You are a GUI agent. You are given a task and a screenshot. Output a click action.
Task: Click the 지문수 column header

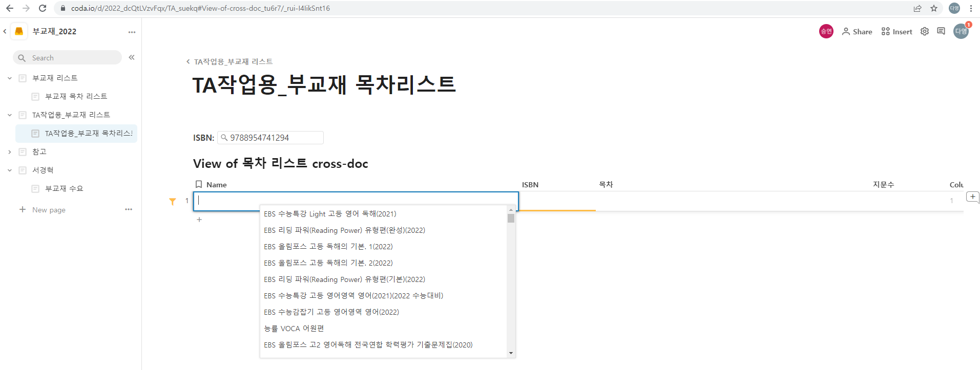[x=883, y=184]
